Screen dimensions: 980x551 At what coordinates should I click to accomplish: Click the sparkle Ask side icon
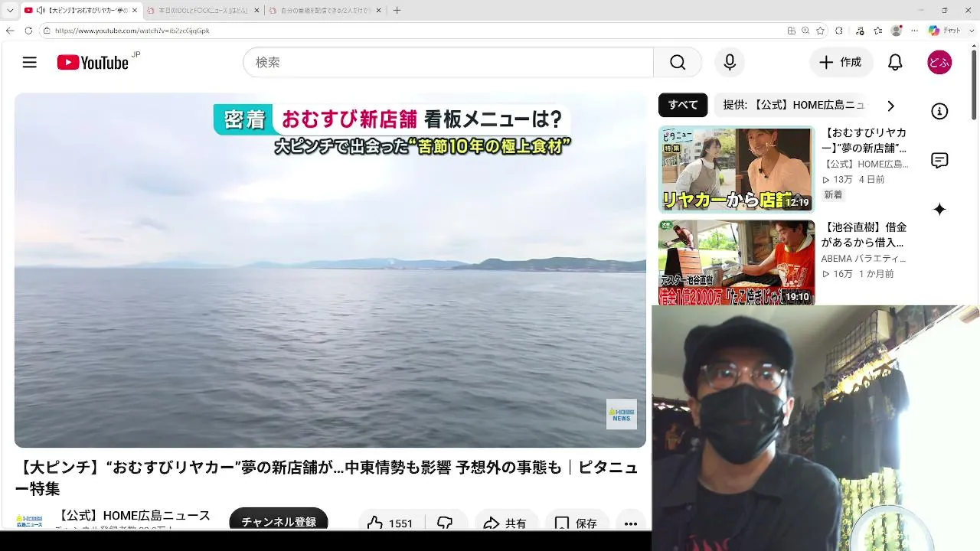(x=939, y=210)
